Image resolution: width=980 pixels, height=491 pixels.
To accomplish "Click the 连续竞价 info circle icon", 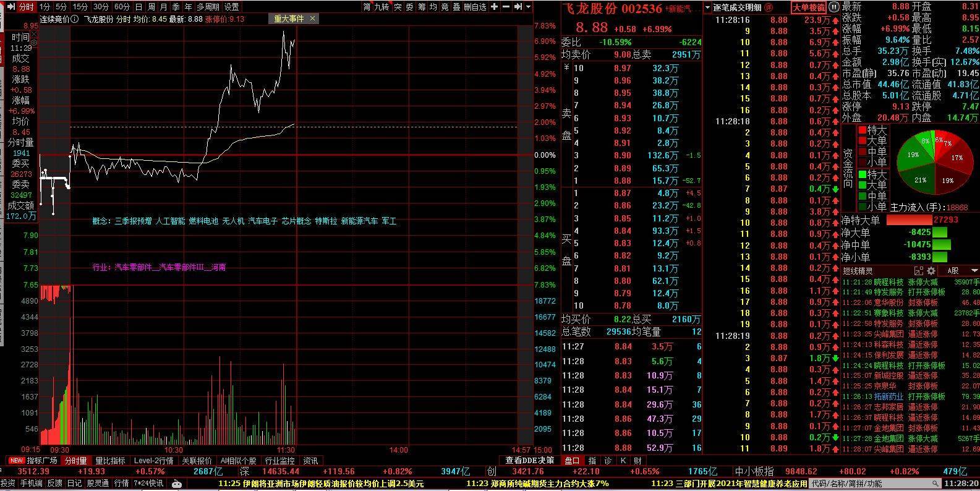I will (x=75, y=19).
